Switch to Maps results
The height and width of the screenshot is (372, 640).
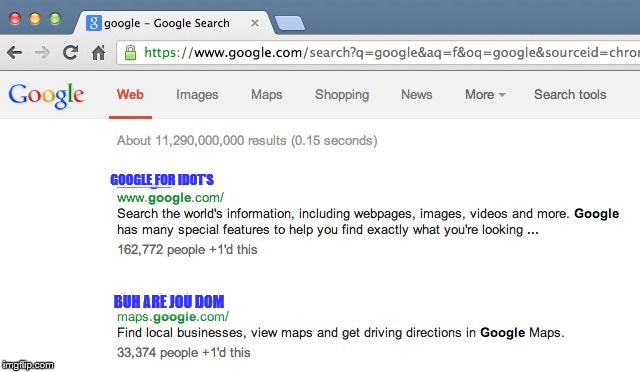tap(267, 95)
